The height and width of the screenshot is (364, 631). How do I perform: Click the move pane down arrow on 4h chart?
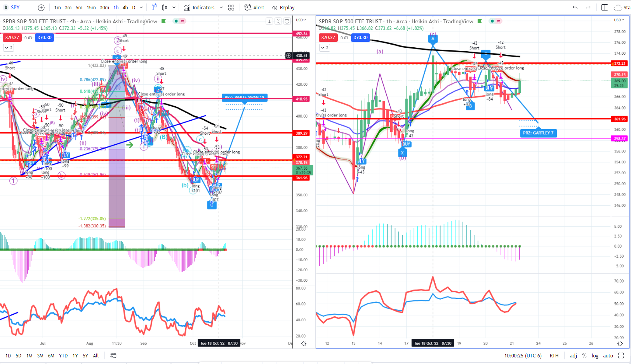[x=269, y=21]
